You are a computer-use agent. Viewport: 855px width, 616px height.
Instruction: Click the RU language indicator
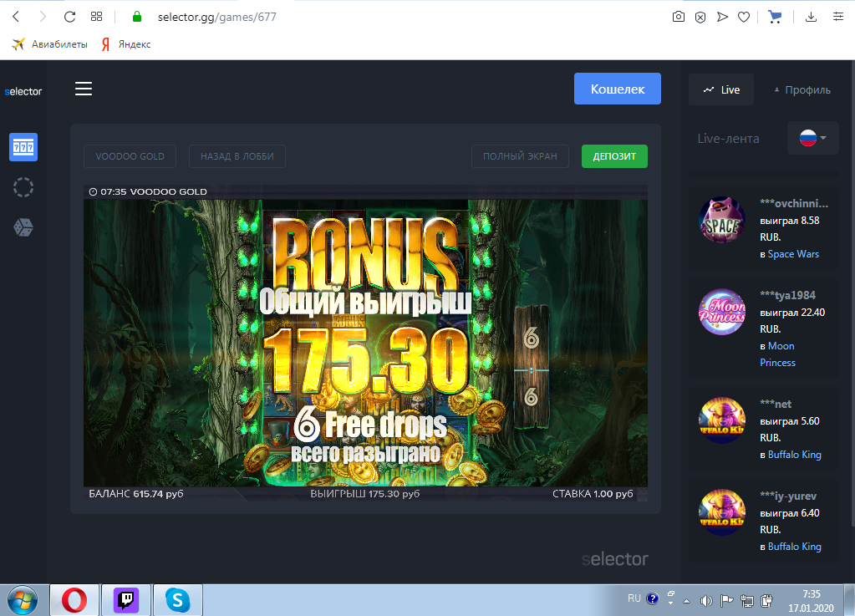pos(634,598)
